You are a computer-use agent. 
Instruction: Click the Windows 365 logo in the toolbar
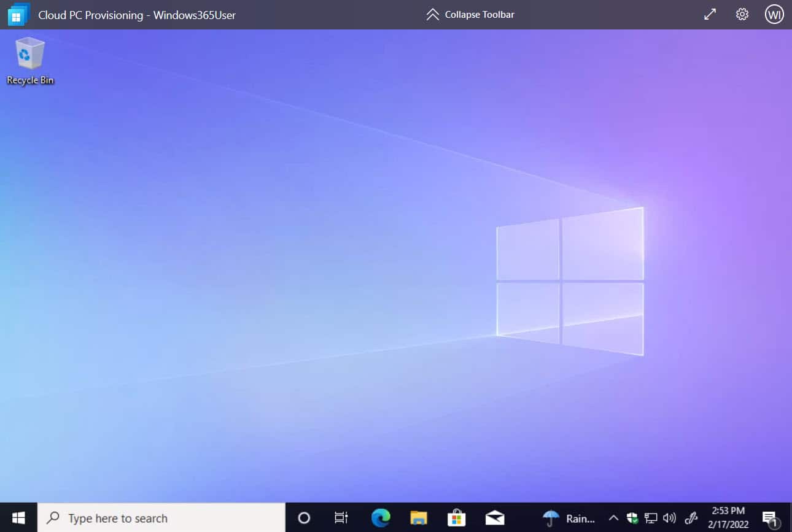(x=18, y=14)
